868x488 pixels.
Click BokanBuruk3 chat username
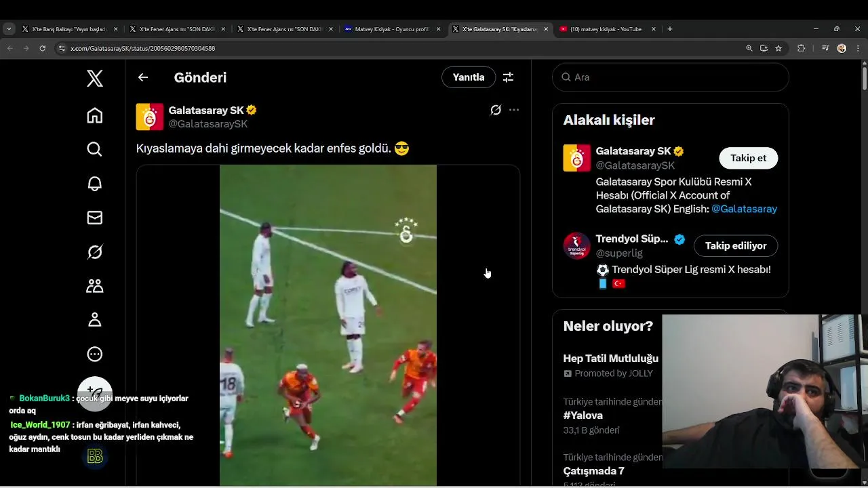[x=44, y=399]
